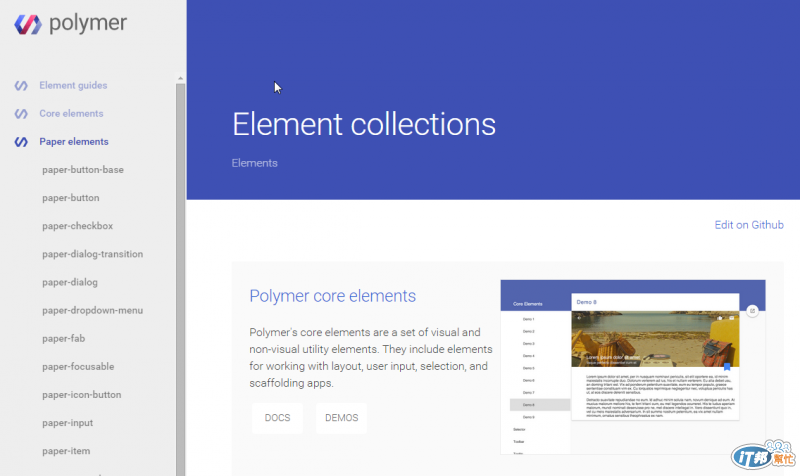Click the icon beside Core elements
Image resolution: width=800 pixels, height=476 pixels.
coord(21,113)
